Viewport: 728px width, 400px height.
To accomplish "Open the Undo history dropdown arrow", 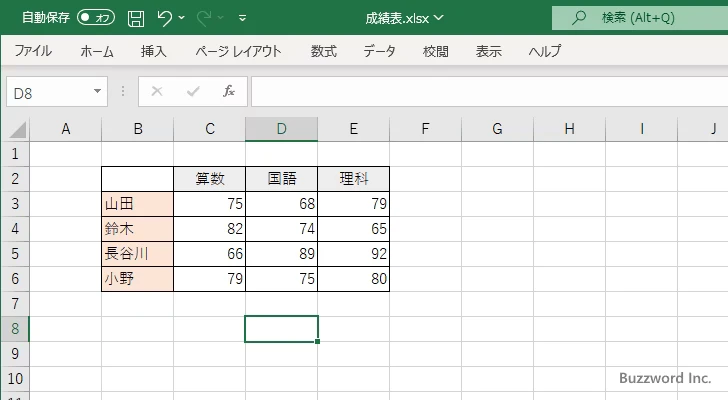I will click(182, 18).
